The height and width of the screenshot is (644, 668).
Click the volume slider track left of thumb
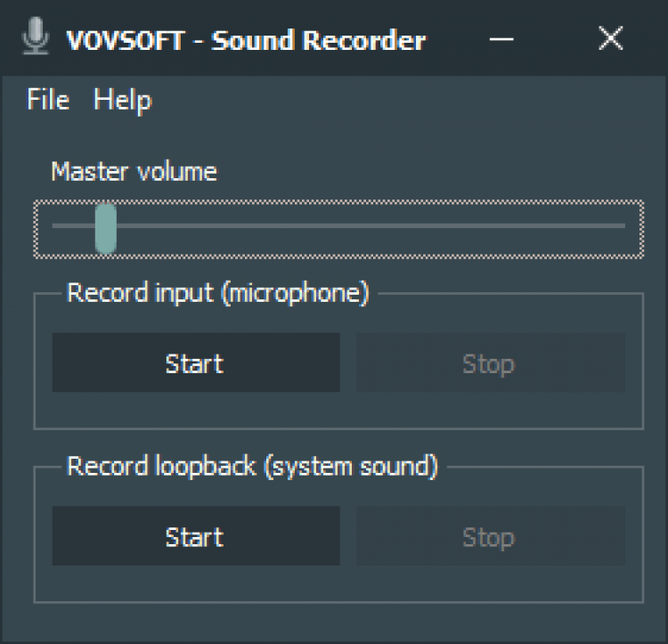click(x=71, y=226)
